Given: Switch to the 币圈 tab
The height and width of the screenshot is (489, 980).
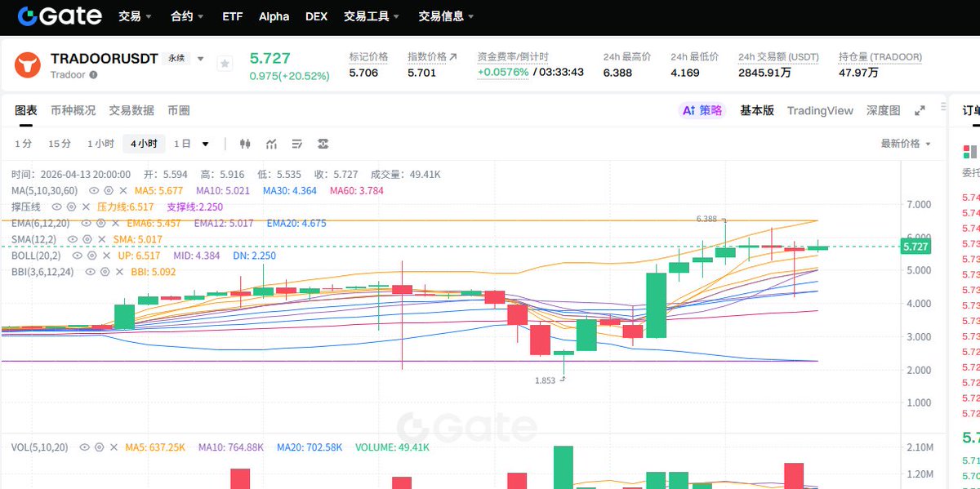Looking at the screenshot, I should [179, 111].
